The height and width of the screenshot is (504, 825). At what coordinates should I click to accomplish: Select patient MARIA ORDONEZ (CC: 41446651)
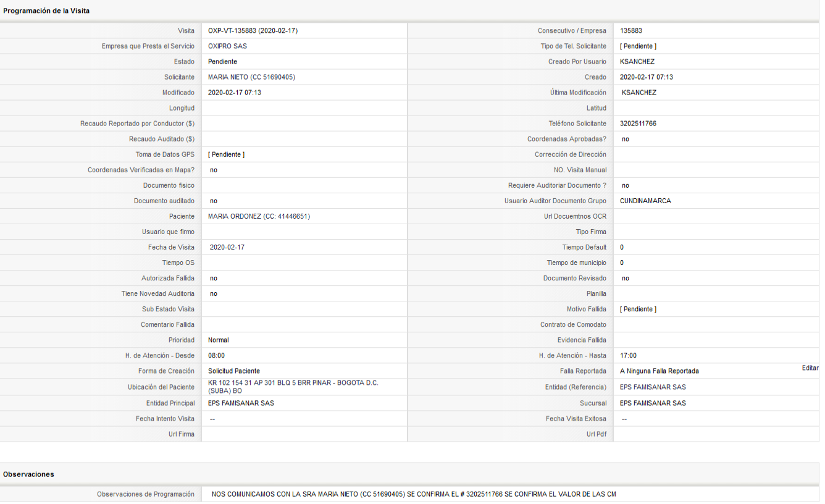259,216
